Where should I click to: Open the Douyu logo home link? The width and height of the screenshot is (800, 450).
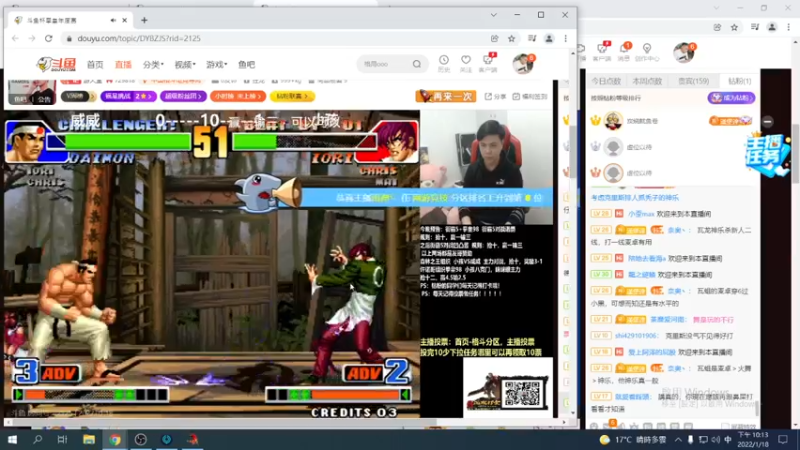[x=56, y=64]
